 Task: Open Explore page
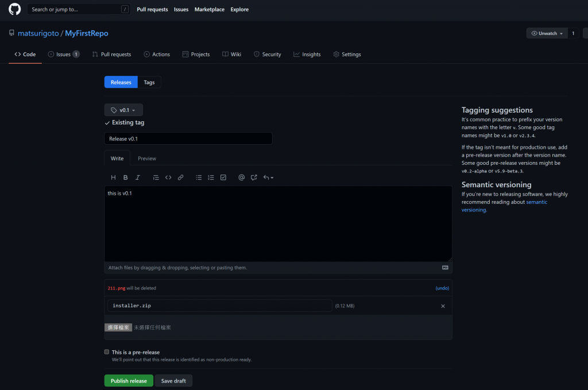tap(239, 9)
